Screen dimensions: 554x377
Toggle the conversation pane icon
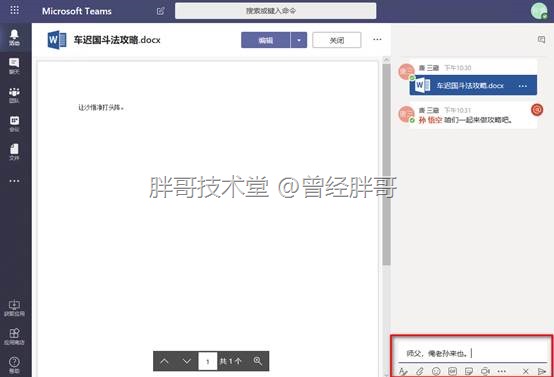coord(541,39)
